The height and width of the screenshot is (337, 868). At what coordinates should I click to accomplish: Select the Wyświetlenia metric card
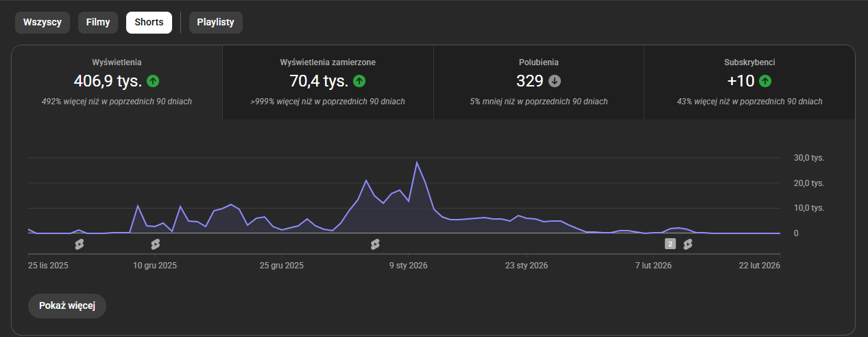pos(117,82)
